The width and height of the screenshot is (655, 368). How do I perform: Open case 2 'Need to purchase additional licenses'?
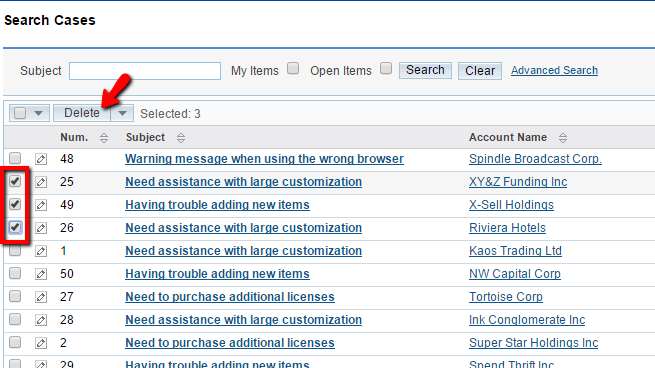tap(230, 343)
